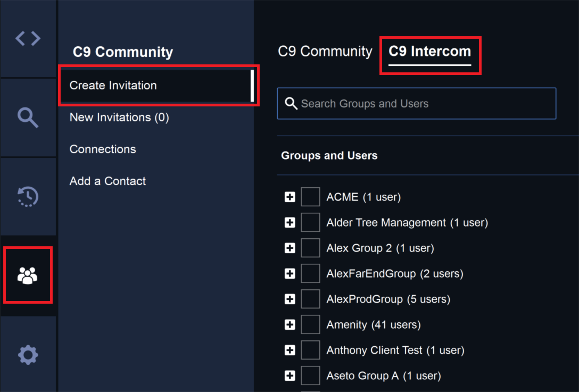The image size is (579, 392).
Task: Check Alder Tree Management checkbox
Action: [310, 222]
